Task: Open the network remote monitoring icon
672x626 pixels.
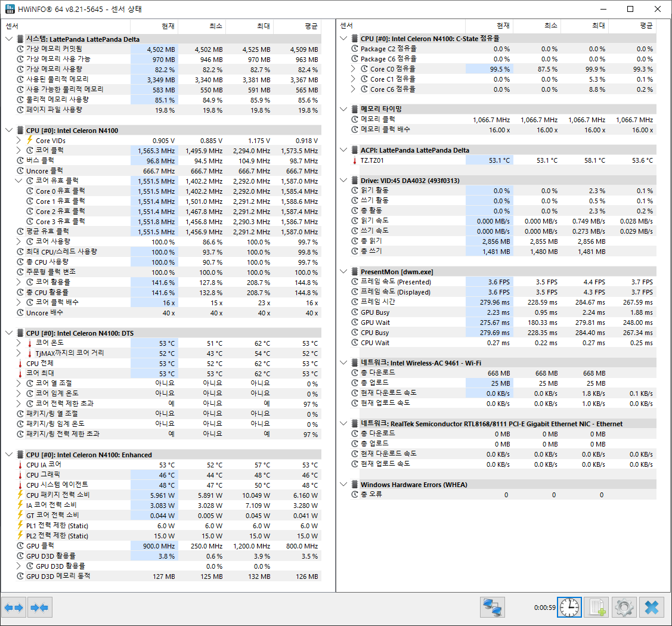Action: 493,607
